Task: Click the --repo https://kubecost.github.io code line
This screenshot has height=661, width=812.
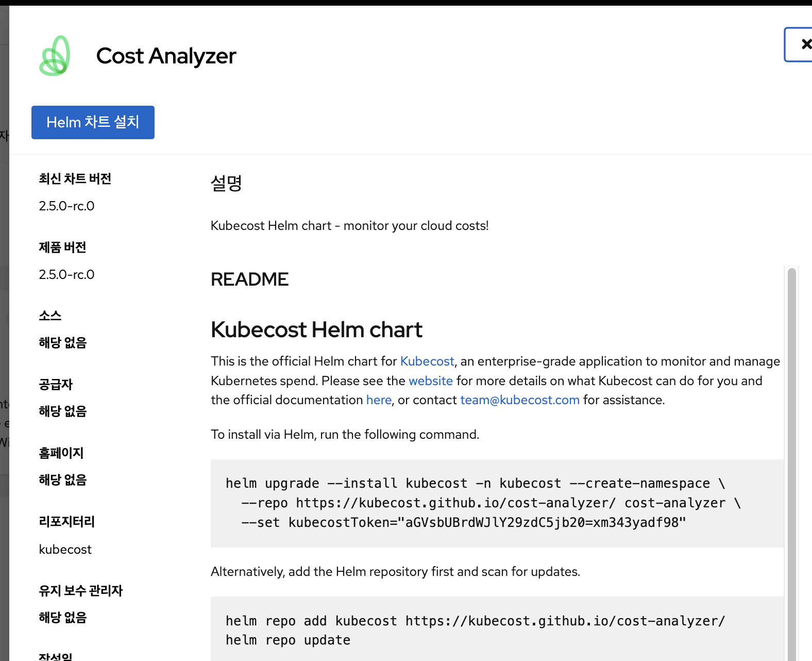Action: click(490, 503)
